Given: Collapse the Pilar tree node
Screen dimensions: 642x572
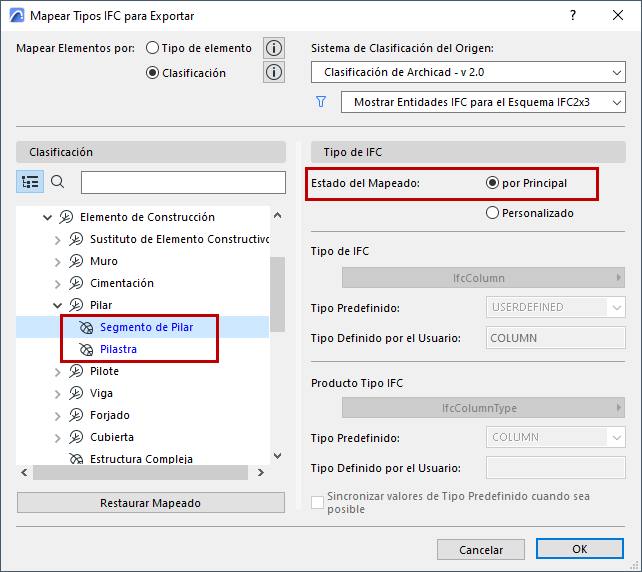Looking at the screenshot, I should tap(57, 305).
